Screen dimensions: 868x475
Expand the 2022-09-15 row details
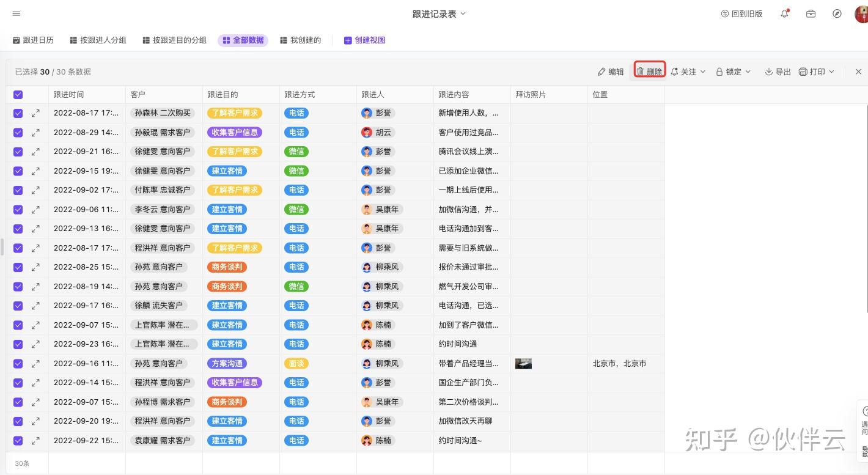(x=35, y=171)
